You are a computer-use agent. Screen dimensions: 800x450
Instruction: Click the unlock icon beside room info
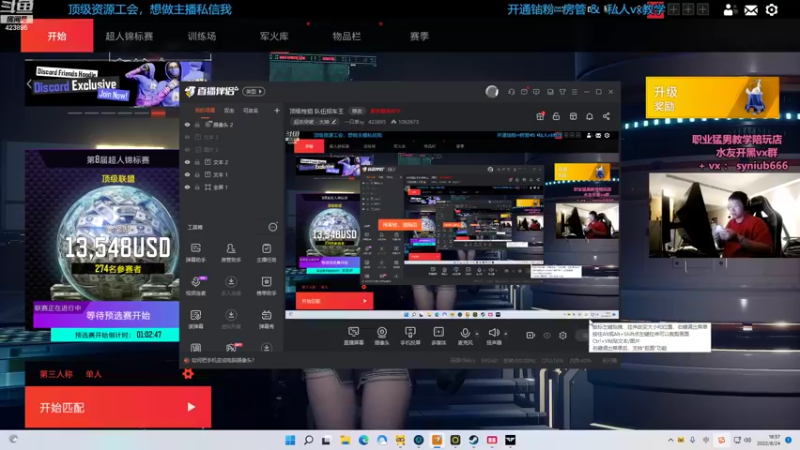coord(556,116)
